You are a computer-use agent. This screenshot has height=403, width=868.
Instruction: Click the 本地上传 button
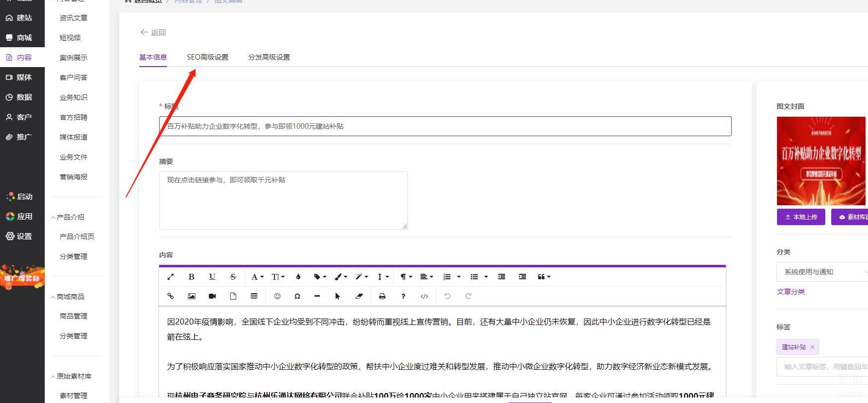click(x=801, y=217)
